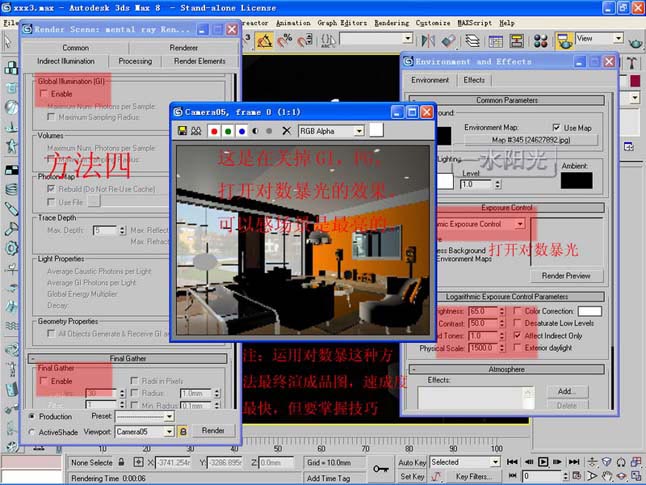
Task: Toggle the blue channel in frame window
Action: coord(242,131)
